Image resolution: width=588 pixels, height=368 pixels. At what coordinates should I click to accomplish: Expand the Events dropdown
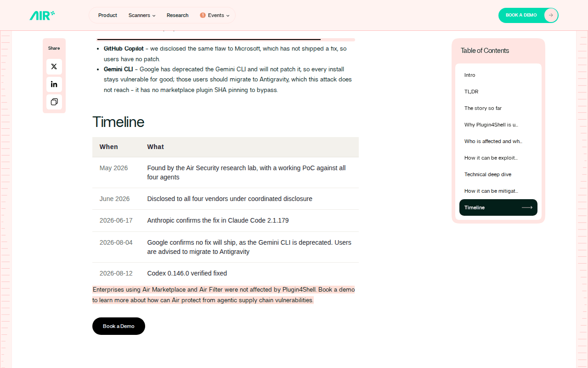[x=215, y=15]
